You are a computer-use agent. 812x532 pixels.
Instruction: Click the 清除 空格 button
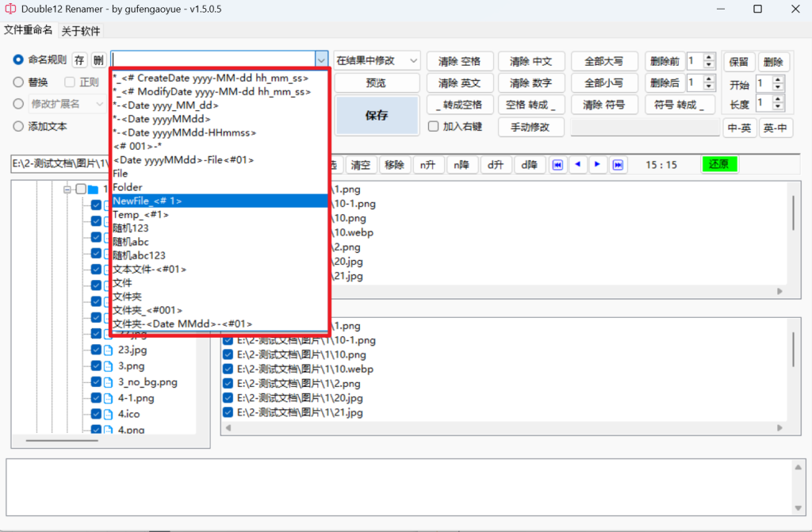pyautogui.click(x=459, y=61)
